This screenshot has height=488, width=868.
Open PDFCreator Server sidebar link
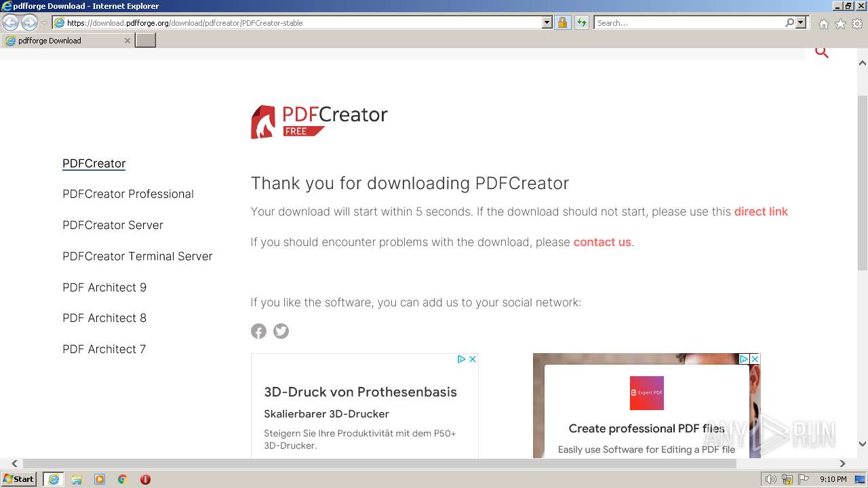(x=113, y=225)
